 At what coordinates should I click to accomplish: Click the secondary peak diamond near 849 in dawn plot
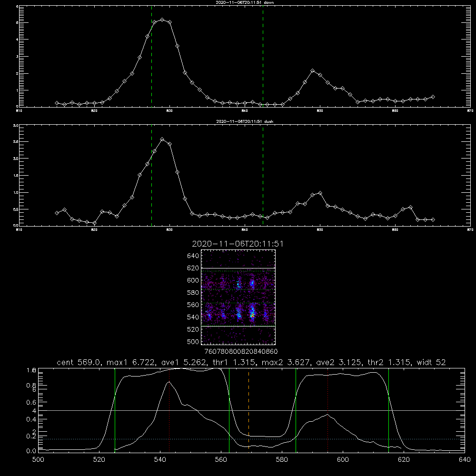[x=312, y=71]
